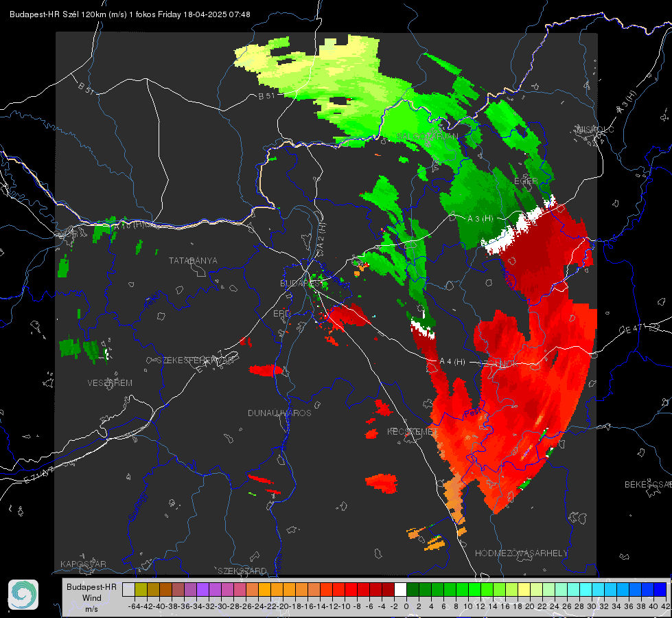Select the KAPOSVÁR city label
This screenshot has height=618, width=672.
click(83, 564)
